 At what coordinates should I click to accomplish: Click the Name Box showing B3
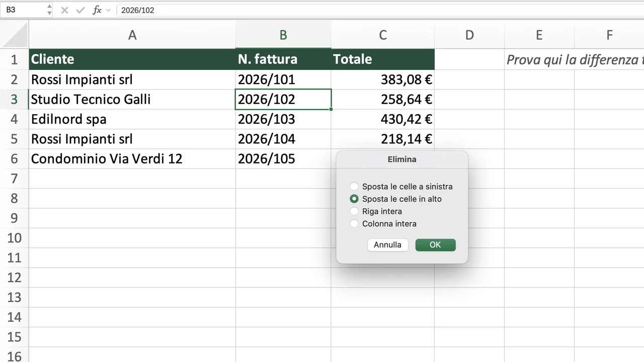[x=23, y=10]
